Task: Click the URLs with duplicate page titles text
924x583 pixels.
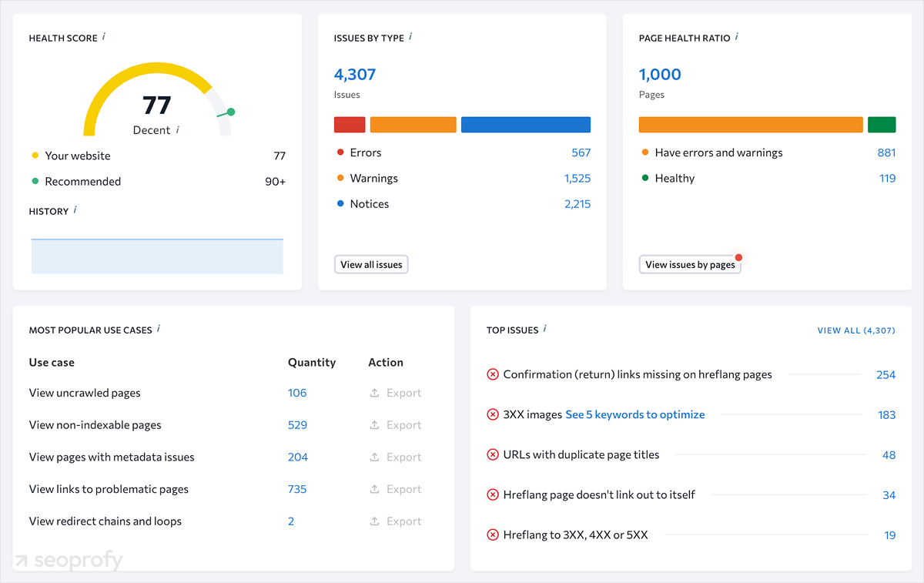Action: [x=581, y=454]
